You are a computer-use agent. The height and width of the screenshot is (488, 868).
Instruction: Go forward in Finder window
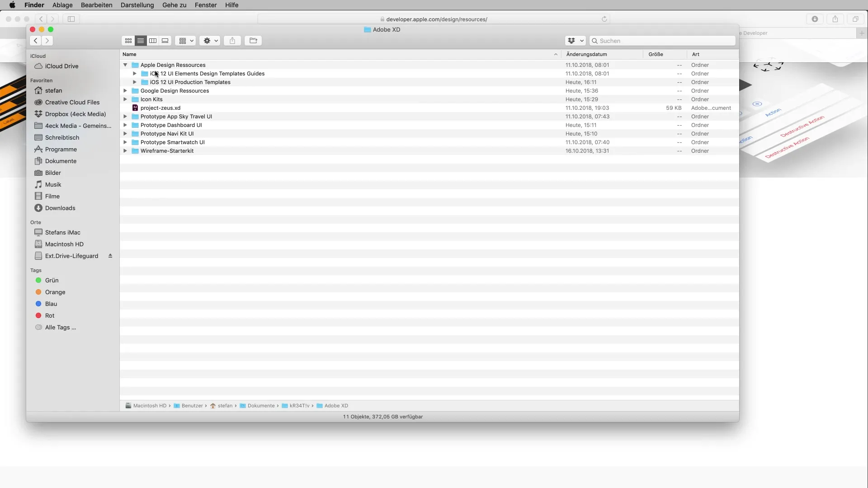coord(47,41)
